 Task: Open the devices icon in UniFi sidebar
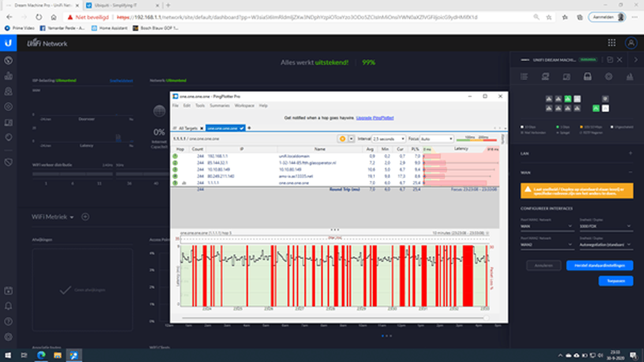[x=8, y=123]
